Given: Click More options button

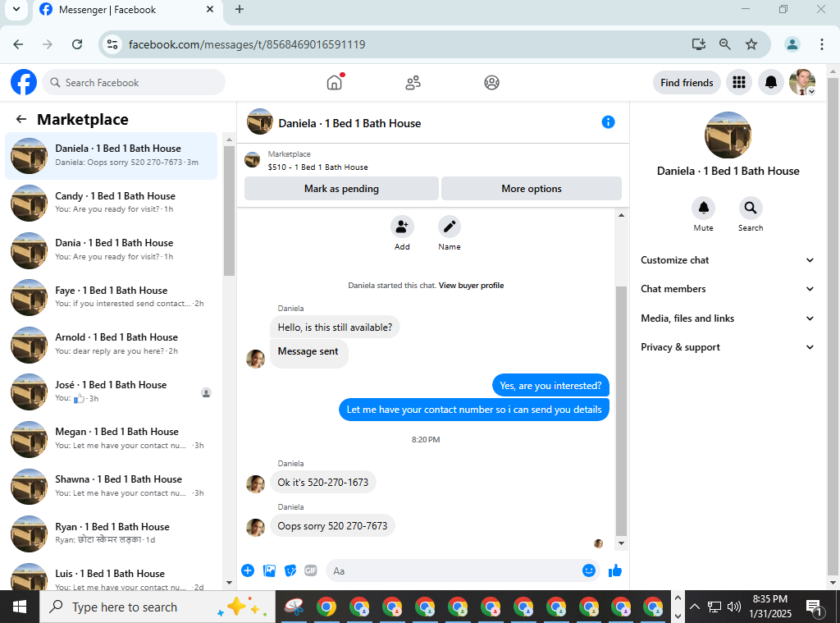Looking at the screenshot, I should tap(532, 189).
